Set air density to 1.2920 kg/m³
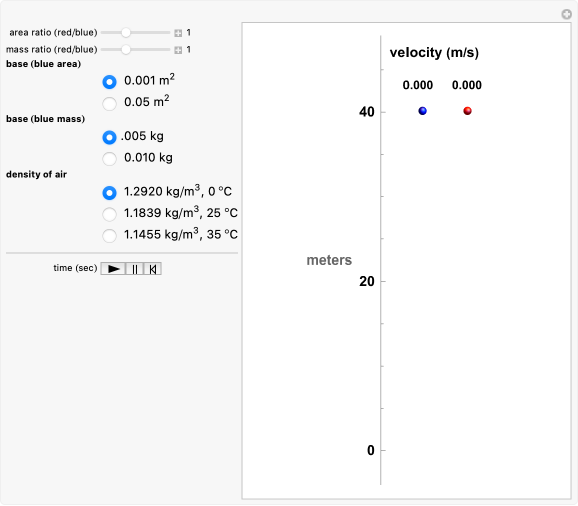This screenshot has width=578, height=506. pyautogui.click(x=109, y=193)
